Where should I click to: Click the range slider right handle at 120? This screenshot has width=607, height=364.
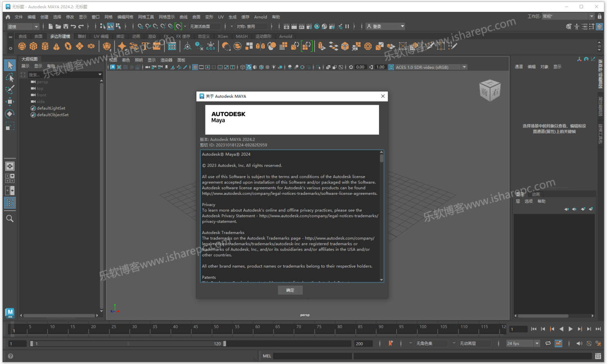click(224, 343)
